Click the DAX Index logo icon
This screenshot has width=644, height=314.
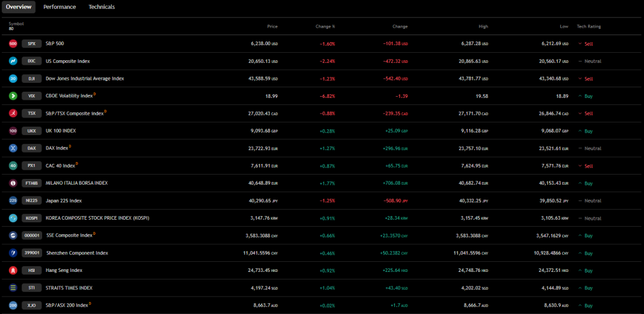[13, 148]
